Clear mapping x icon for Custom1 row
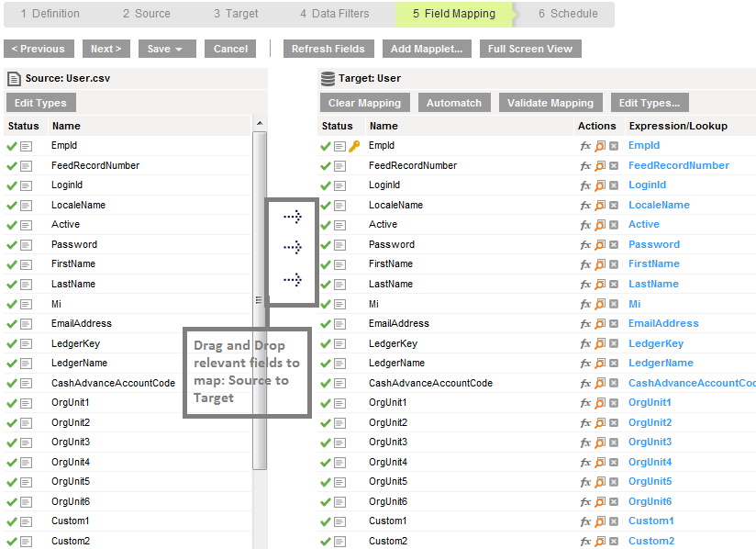Viewport: 756px width, 549px height. pyautogui.click(x=614, y=521)
